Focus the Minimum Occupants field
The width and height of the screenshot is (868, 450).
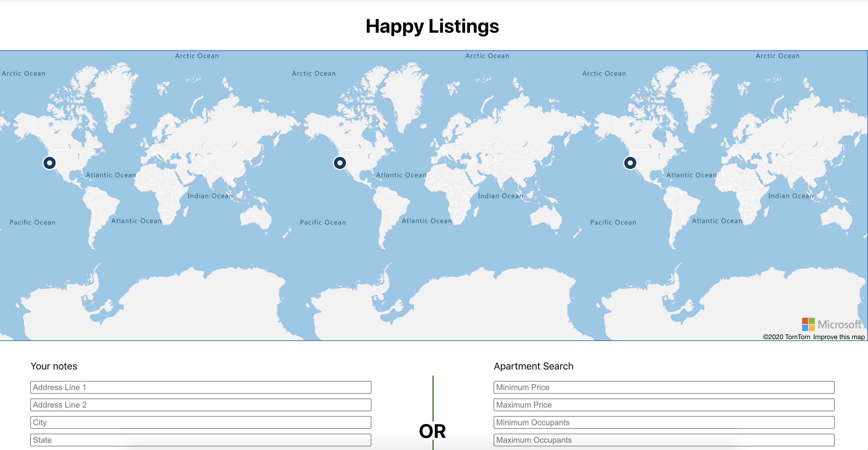click(664, 422)
